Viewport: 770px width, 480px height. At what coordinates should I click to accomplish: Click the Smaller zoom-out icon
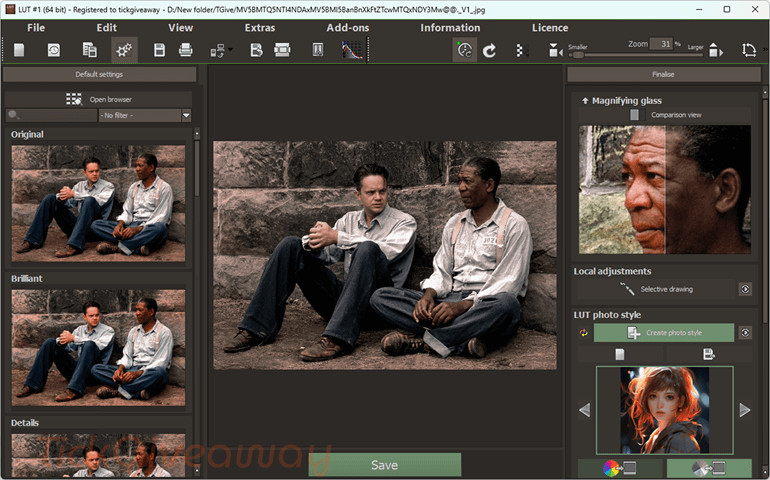pos(555,50)
